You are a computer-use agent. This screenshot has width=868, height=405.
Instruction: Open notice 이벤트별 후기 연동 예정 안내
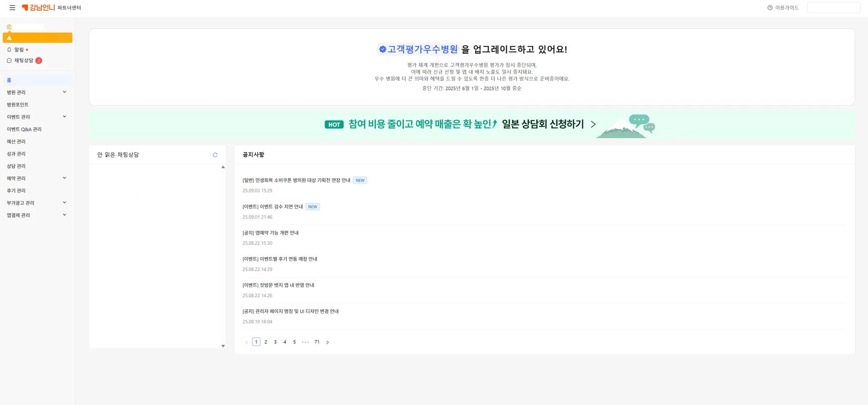pos(280,259)
